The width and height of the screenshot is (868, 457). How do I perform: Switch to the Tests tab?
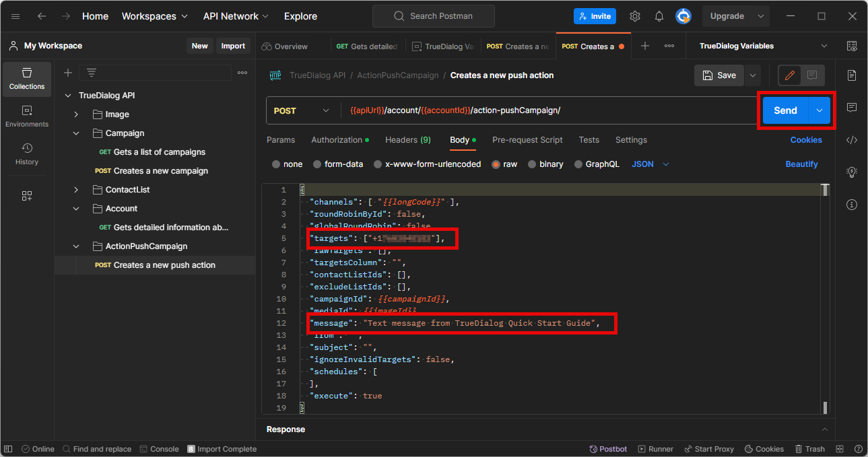(x=589, y=140)
